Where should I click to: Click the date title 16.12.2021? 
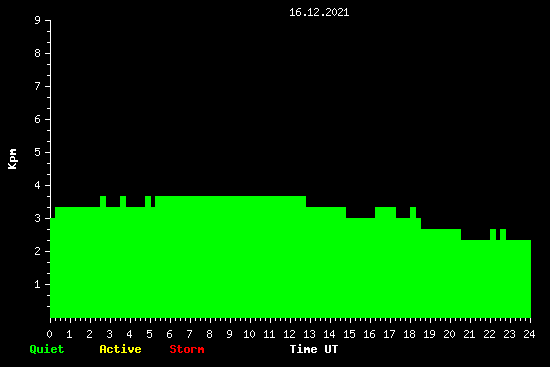point(319,12)
